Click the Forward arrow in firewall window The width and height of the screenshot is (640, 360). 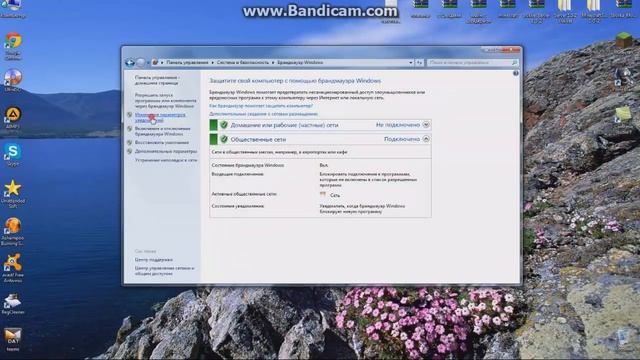[140, 62]
